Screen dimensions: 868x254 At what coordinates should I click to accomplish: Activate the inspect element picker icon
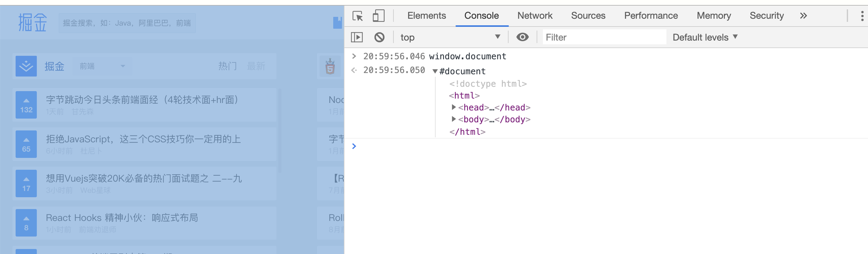click(x=358, y=16)
